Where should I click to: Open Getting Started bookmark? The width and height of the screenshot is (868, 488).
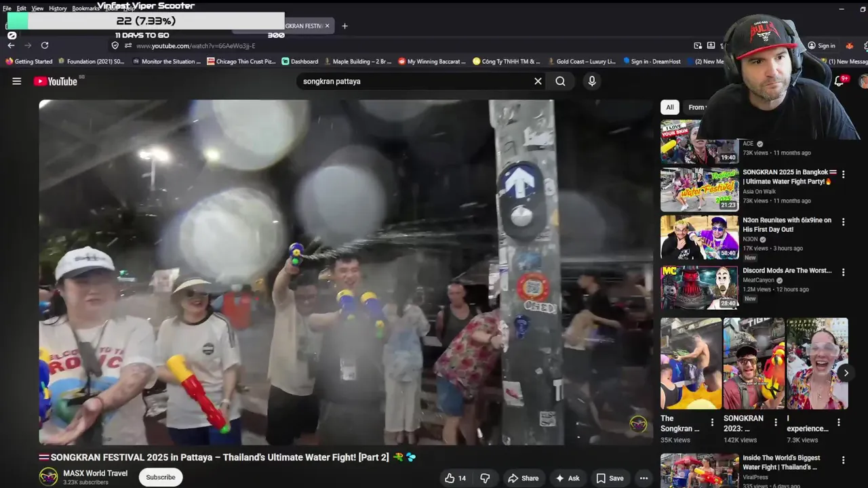click(x=28, y=61)
